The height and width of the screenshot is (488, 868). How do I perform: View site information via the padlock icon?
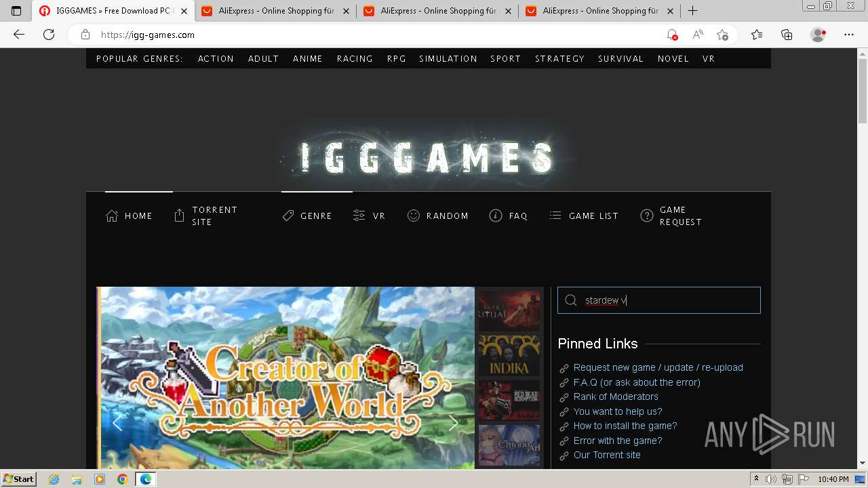(x=85, y=35)
